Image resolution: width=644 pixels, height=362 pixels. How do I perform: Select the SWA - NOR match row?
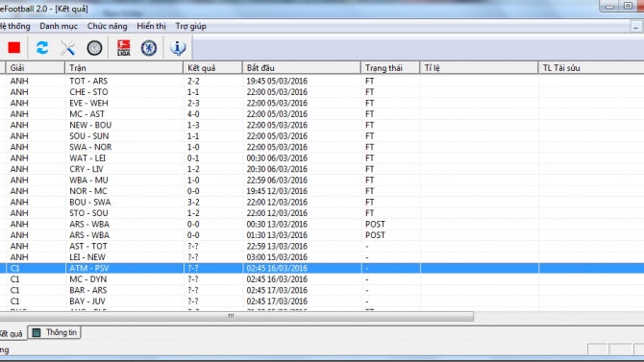(x=322, y=147)
